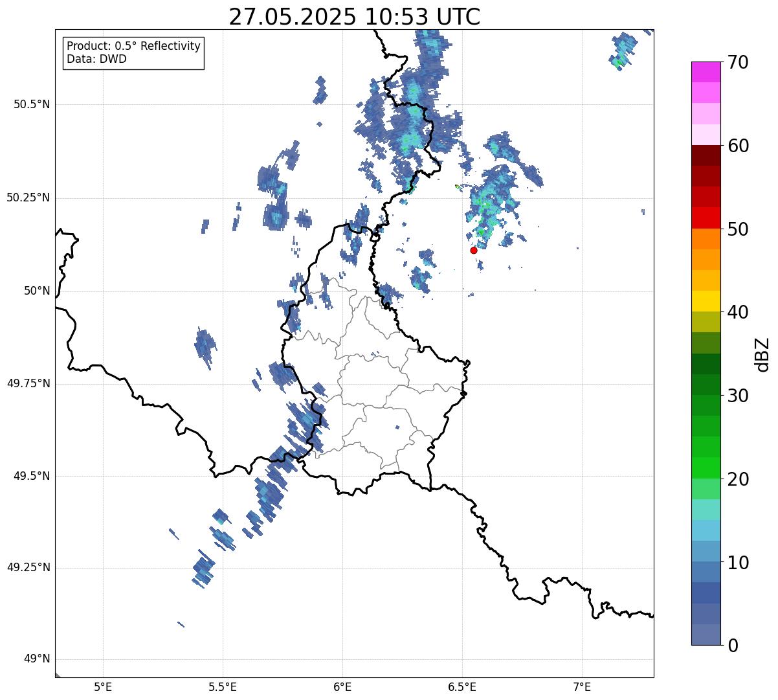778x700 pixels.
Task: Click the red radar site marker dot
Action: pos(473,250)
